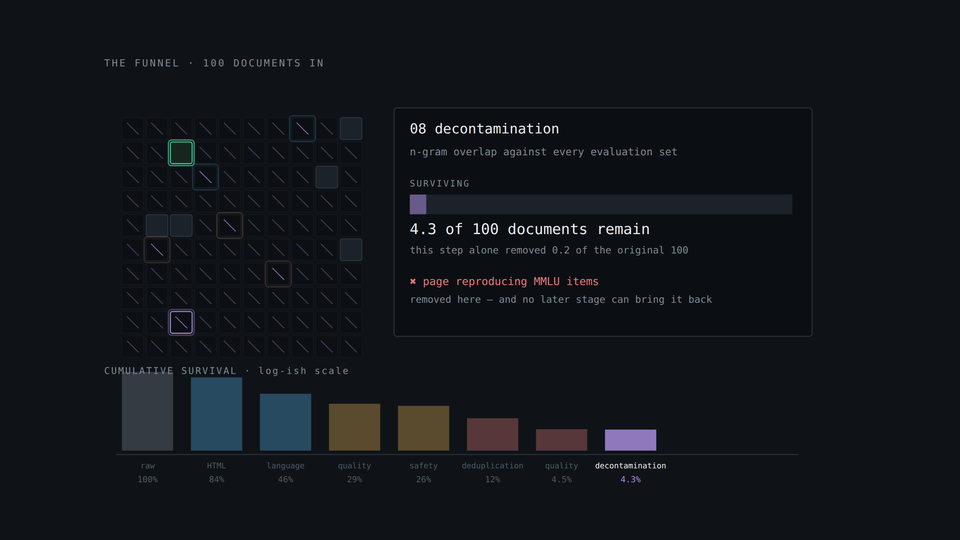This screenshot has width=960, height=540.
Task: Select the deduplication stage reddish bar
Action: 492,435
